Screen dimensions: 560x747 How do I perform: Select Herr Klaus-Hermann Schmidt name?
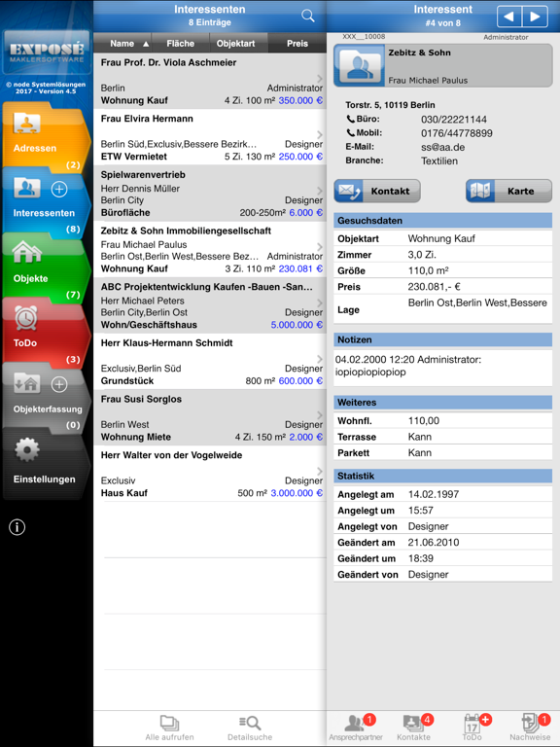166,343
